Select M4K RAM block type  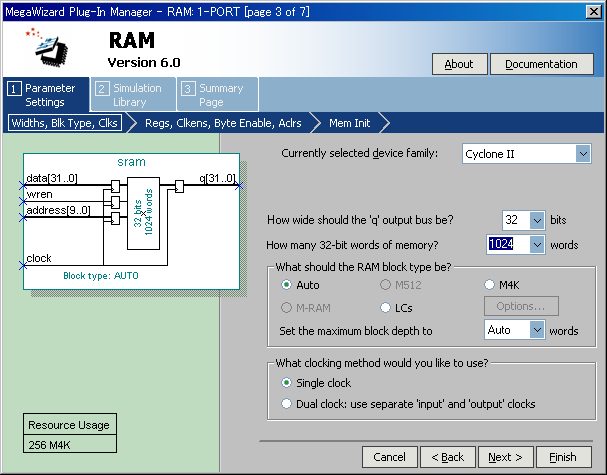pos(502,285)
